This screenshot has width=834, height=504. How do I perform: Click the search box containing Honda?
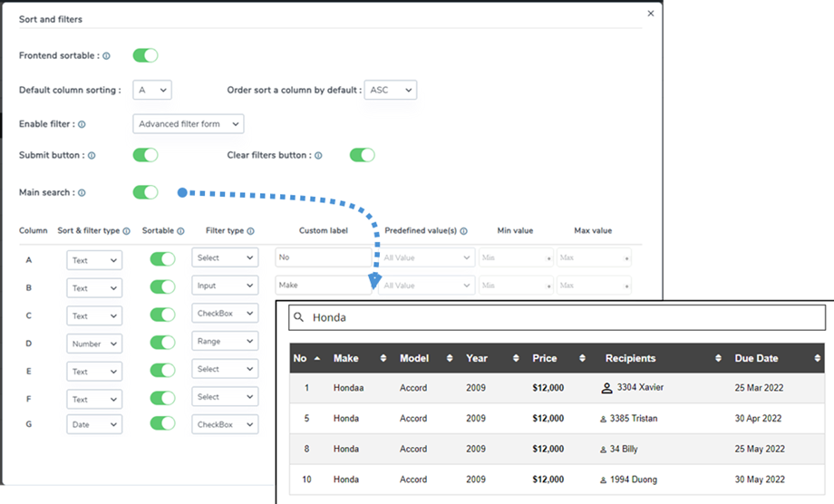coord(557,318)
